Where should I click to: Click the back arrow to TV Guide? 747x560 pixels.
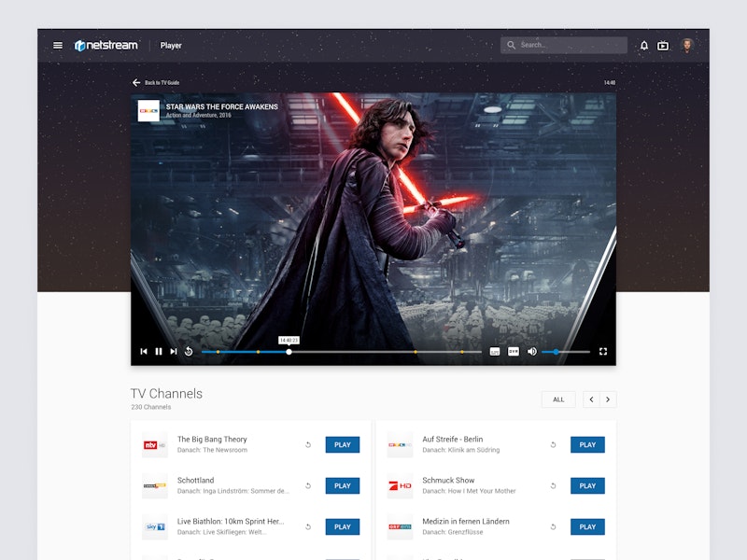pos(136,82)
